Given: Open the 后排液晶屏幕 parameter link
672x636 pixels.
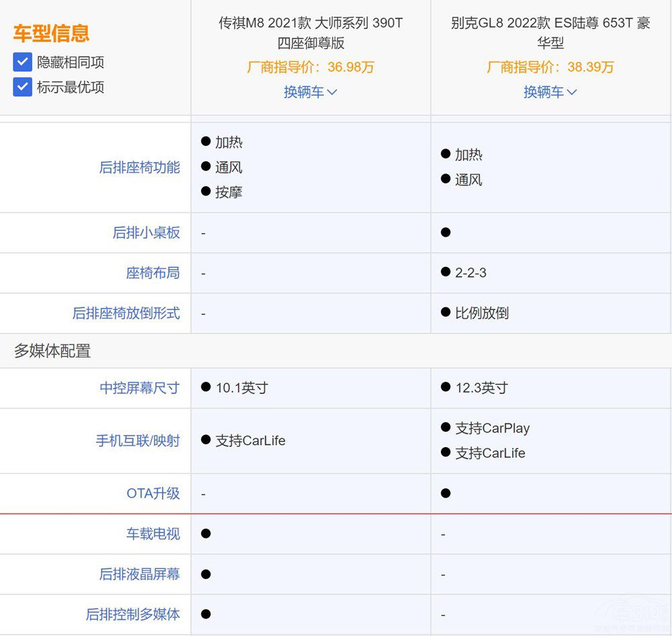Looking at the screenshot, I should pyautogui.click(x=139, y=574).
